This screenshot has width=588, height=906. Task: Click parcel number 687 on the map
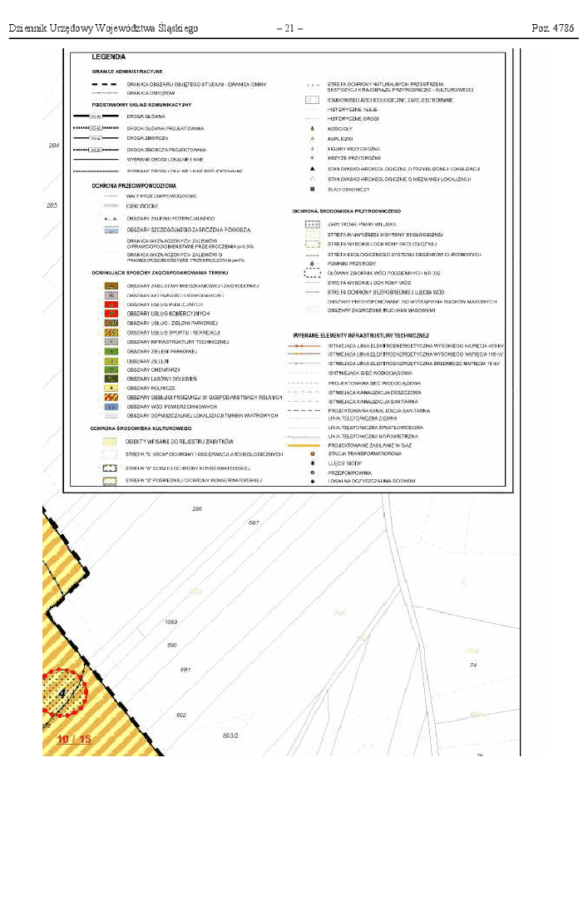click(254, 523)
